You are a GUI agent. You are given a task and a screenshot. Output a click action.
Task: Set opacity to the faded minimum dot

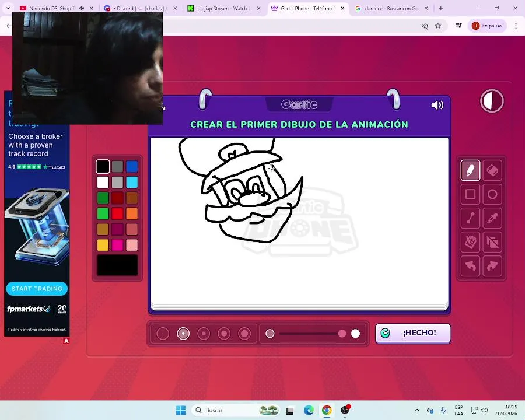pyautogui.click(x=270, y=334)
